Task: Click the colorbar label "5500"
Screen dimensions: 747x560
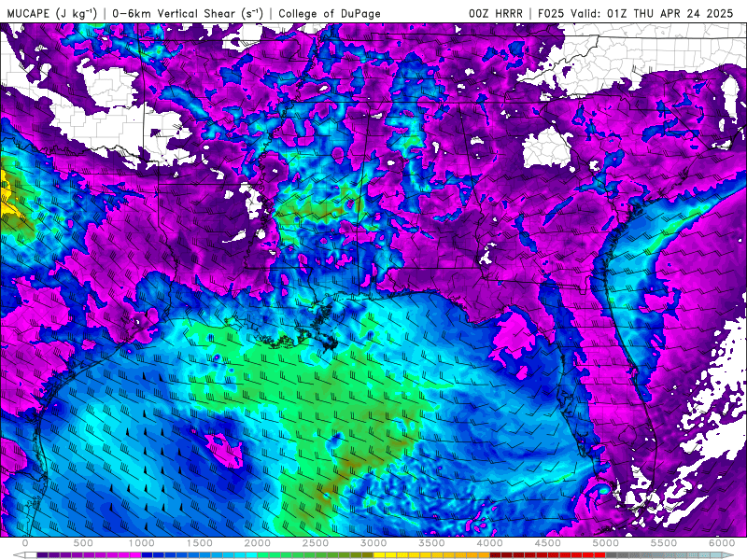Action: click(x=664, y=543)
